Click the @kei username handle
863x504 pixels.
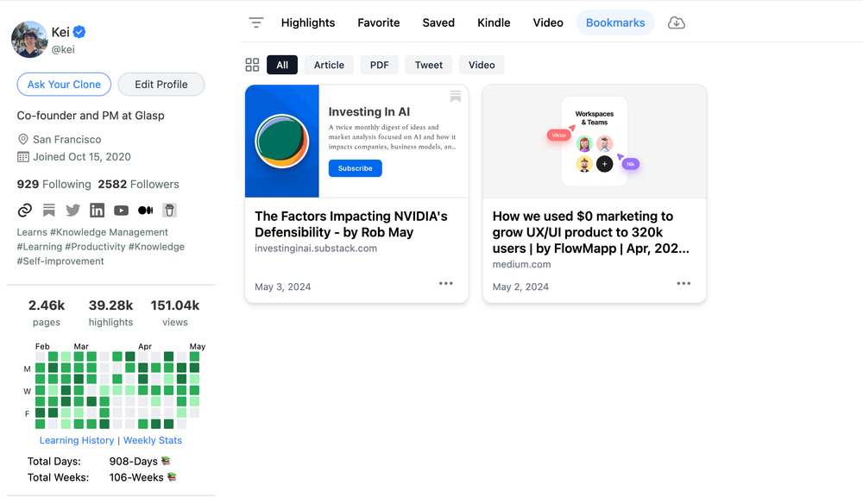[x=63, y=49]
